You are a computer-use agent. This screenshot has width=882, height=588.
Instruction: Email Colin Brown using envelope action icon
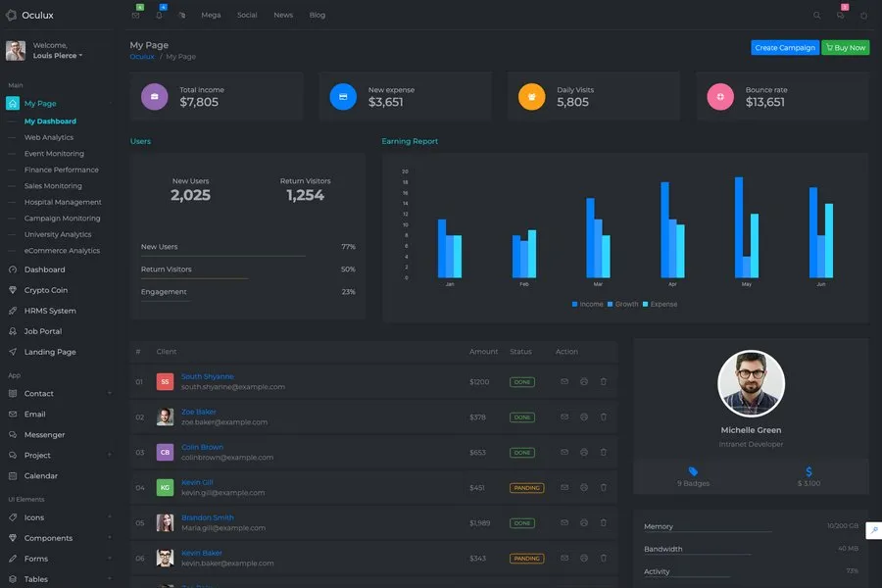(x=564, y=452)
